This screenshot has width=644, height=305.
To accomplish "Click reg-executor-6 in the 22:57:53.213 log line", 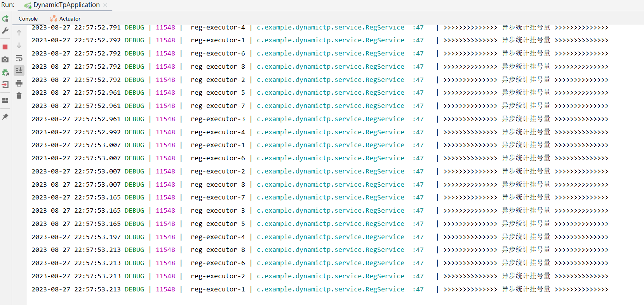I will [218, 263].
